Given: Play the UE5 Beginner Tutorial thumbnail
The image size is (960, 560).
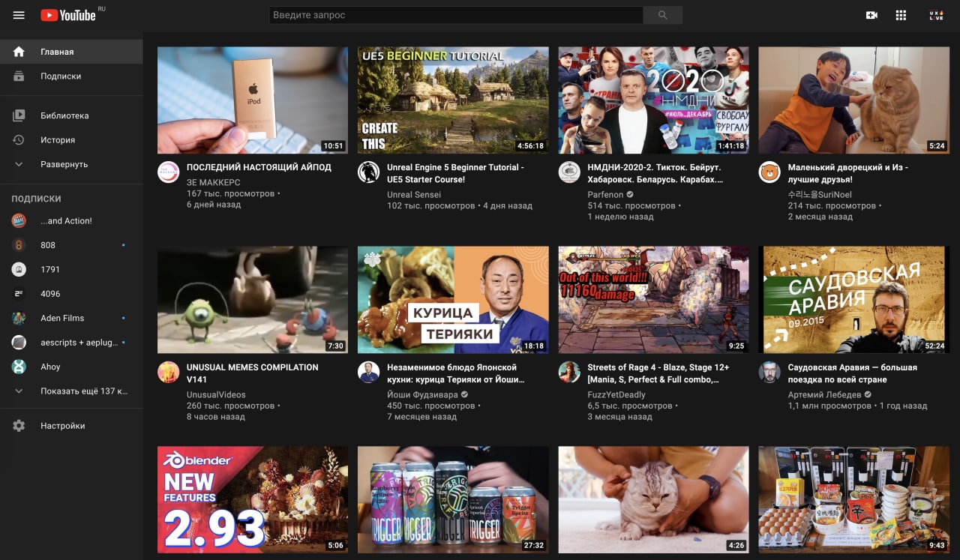Looking at the screenshot, I should [x=453, y=100].
